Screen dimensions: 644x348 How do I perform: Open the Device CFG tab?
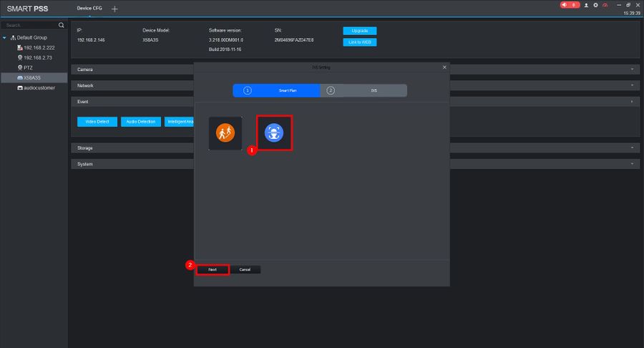[x=89, y=8]
